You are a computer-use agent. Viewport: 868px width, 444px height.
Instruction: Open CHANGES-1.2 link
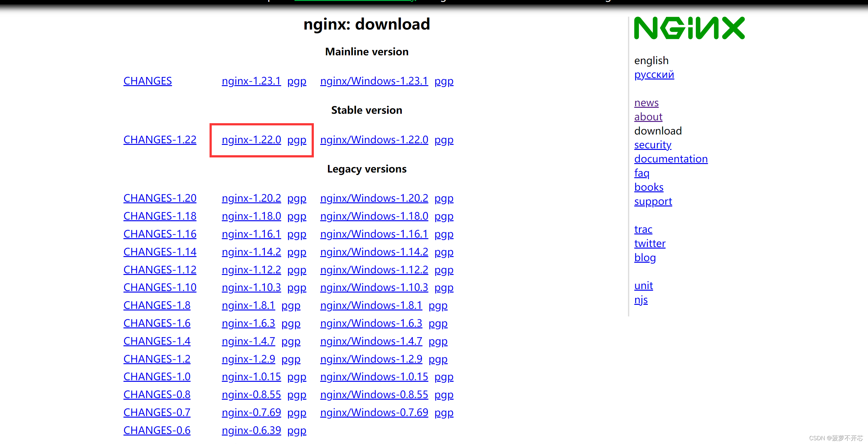pyautogui.click(x=157, y=359)
